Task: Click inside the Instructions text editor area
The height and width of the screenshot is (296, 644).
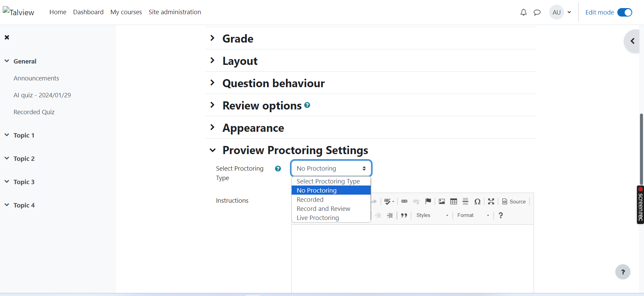Action: (x=412, y=258)
